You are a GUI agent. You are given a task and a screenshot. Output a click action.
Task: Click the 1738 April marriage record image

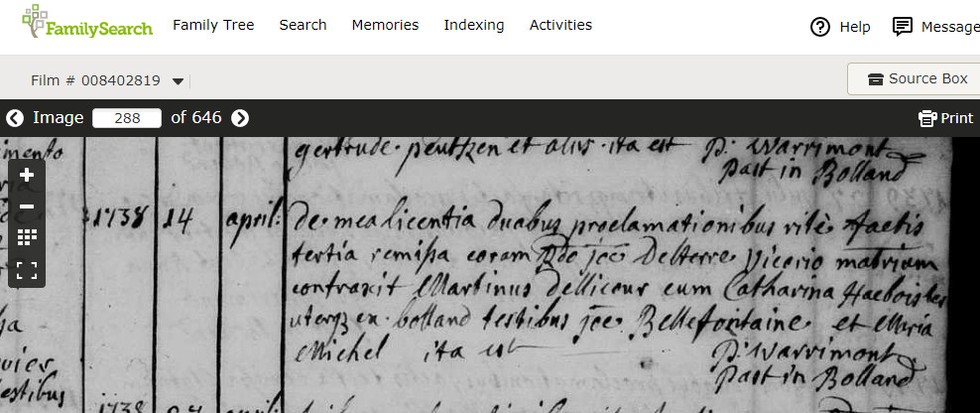(475, 275)
